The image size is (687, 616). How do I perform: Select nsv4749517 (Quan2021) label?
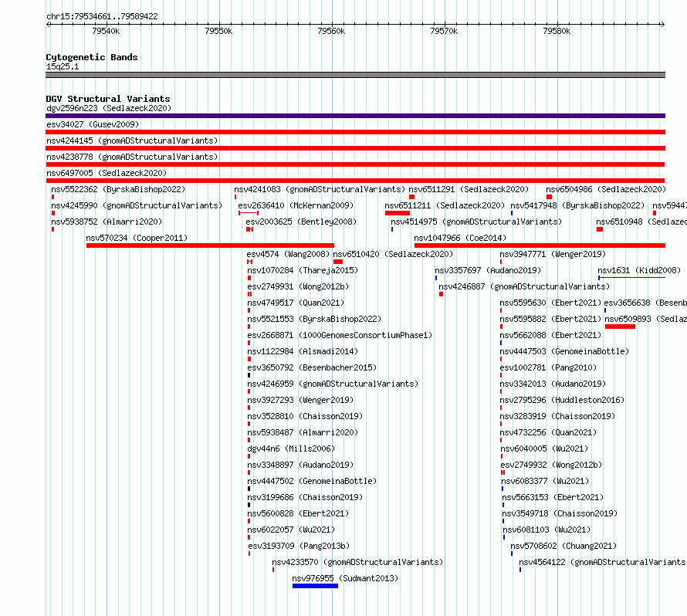(296, 303)
